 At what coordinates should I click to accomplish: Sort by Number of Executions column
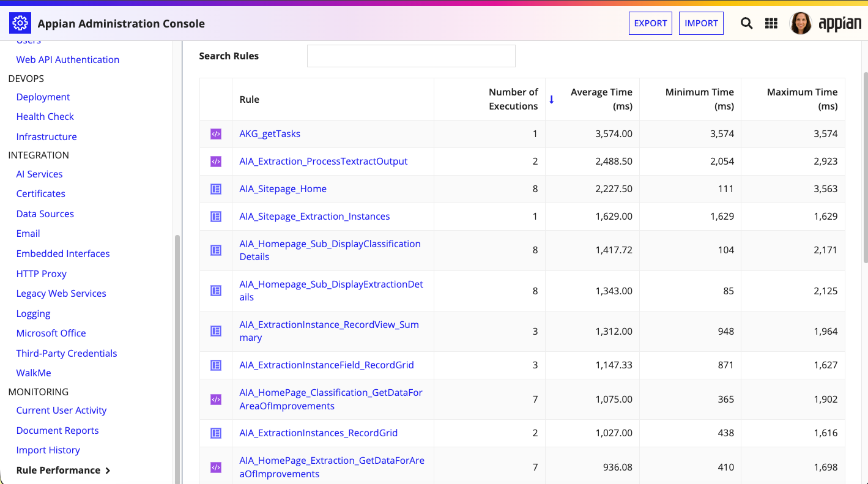(x=513, y=99)
